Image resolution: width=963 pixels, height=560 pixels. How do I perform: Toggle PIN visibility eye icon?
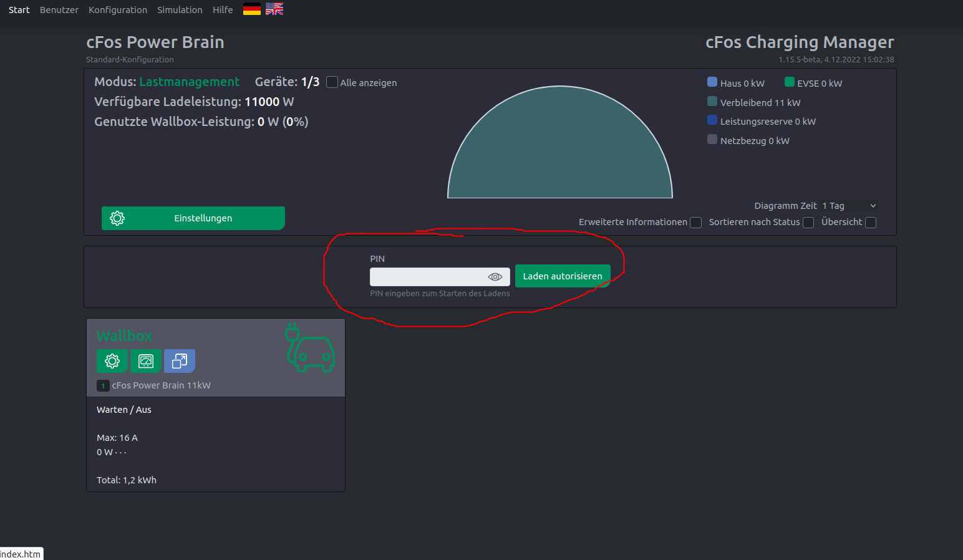pyautogui.click(x=495, y=277)
